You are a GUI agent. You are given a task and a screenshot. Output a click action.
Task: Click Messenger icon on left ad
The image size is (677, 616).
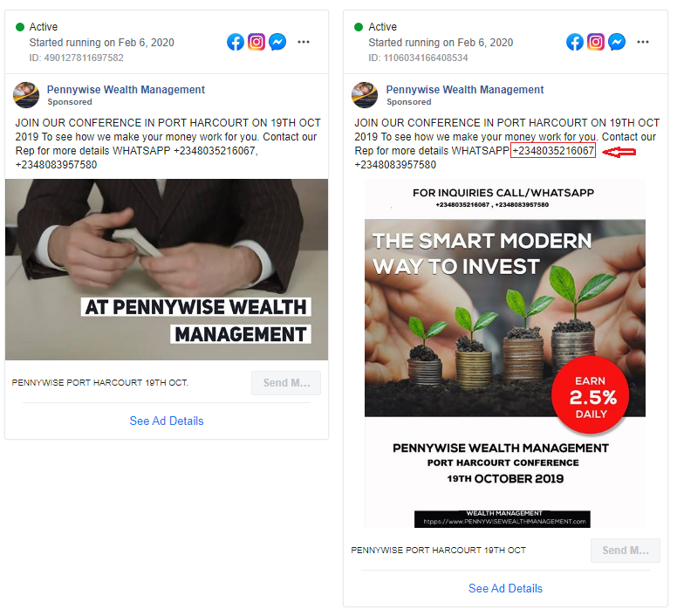tap(277, 42)
